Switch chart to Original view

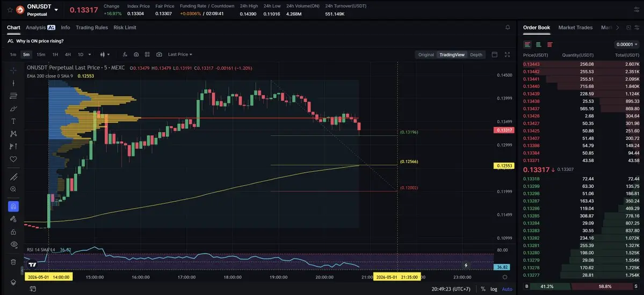pos(426,55)
